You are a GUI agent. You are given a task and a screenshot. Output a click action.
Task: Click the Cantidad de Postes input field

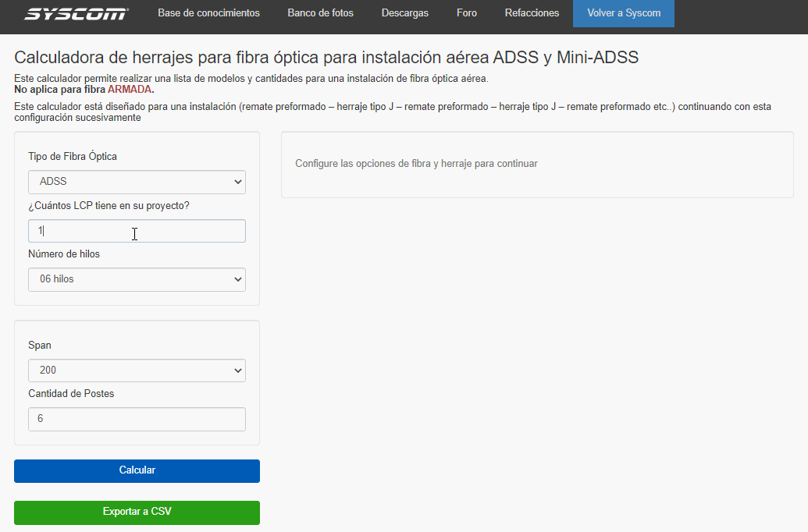pos(137,419)
